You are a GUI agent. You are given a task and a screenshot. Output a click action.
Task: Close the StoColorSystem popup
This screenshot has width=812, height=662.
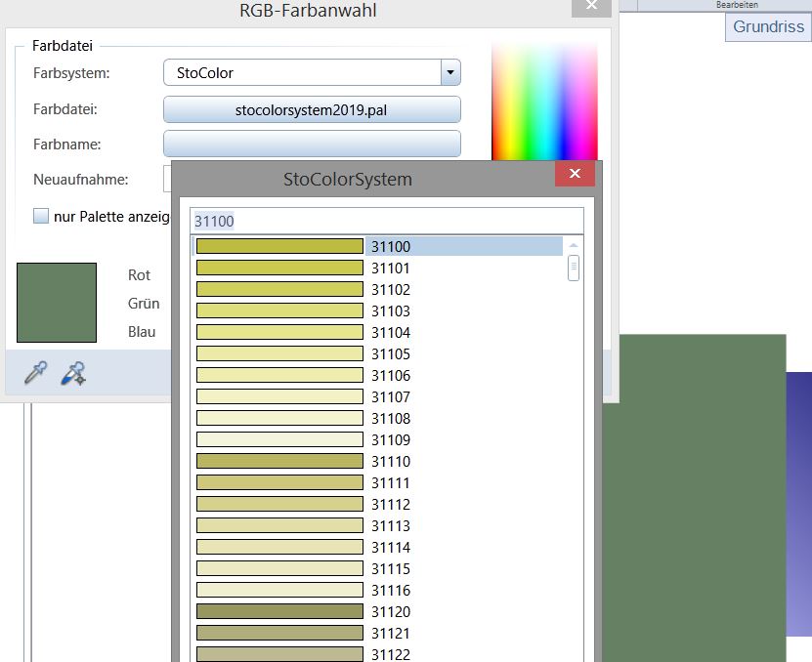point(575,175)
